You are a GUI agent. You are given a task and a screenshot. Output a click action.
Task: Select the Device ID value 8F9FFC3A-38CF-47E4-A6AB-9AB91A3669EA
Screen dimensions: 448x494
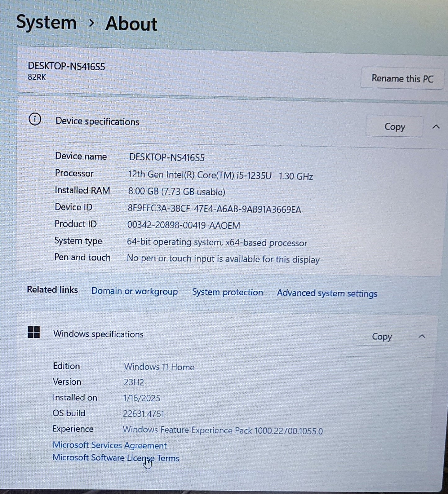[x=214, y=209]
